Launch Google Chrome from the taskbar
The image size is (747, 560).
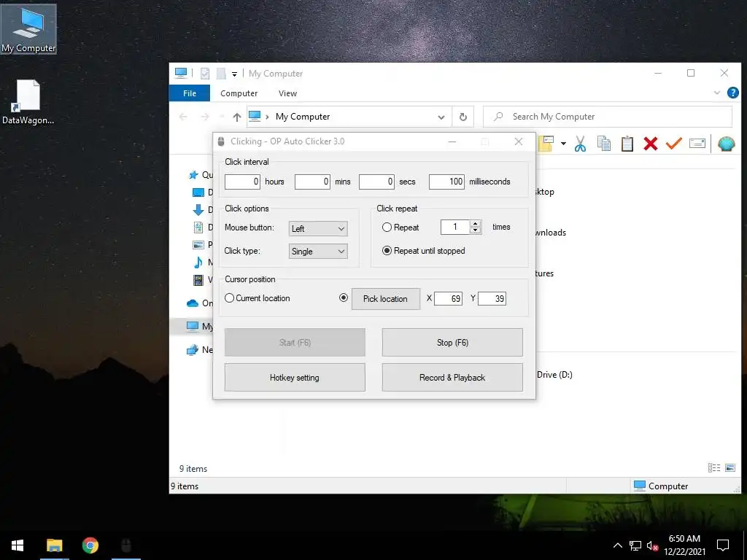pyautogui.click(x=90, y=545)
